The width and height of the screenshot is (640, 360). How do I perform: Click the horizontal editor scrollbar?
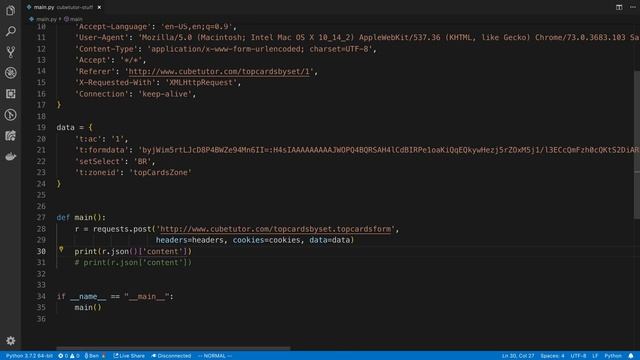[x=173, y=348]
